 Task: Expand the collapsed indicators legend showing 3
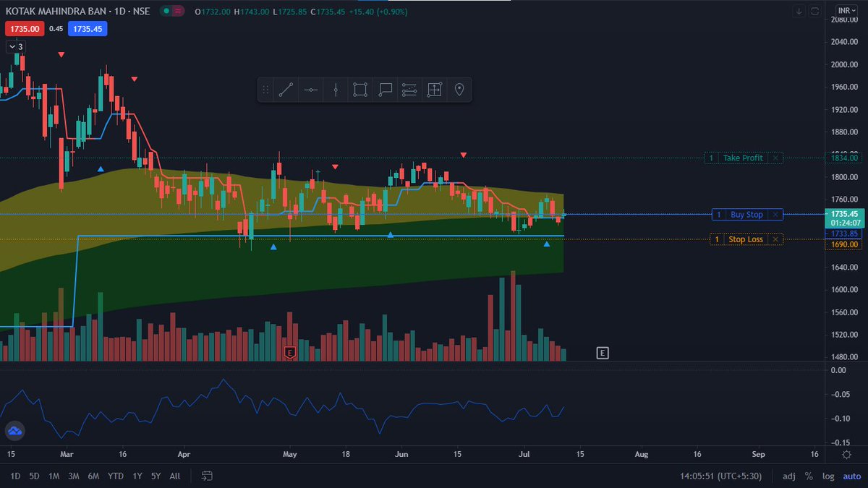click(x=17, y=46)
